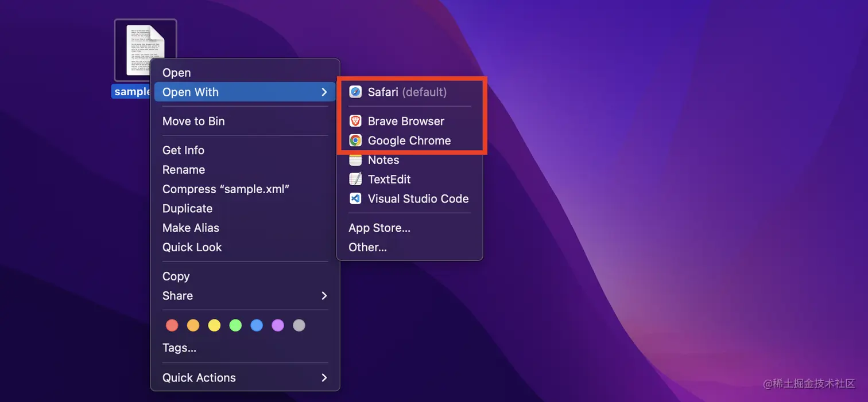This screenshot has height=402, width=868.
Task: Click the Safari icon in Open With submenu
Action: (355, 92)
